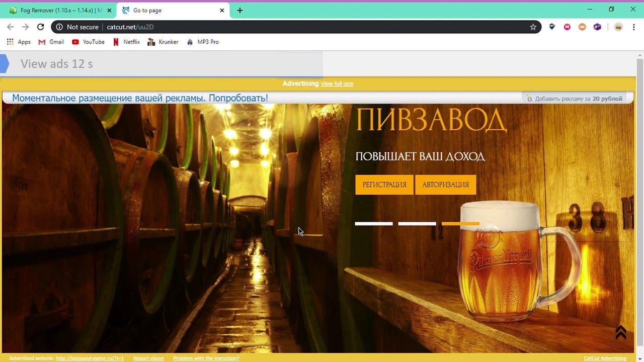644x362 pixels.
Task: Click the orange circular extension icon
Action: point(582,27)
